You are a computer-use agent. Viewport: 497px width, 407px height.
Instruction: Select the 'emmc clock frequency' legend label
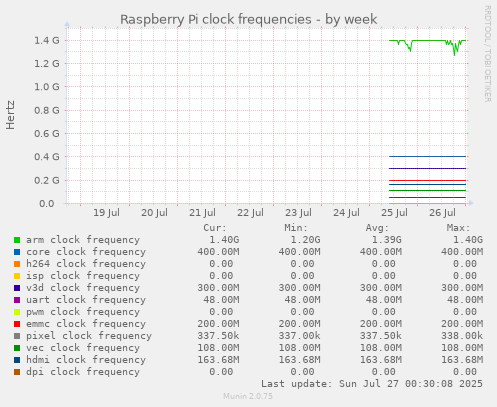pos(86,324)
